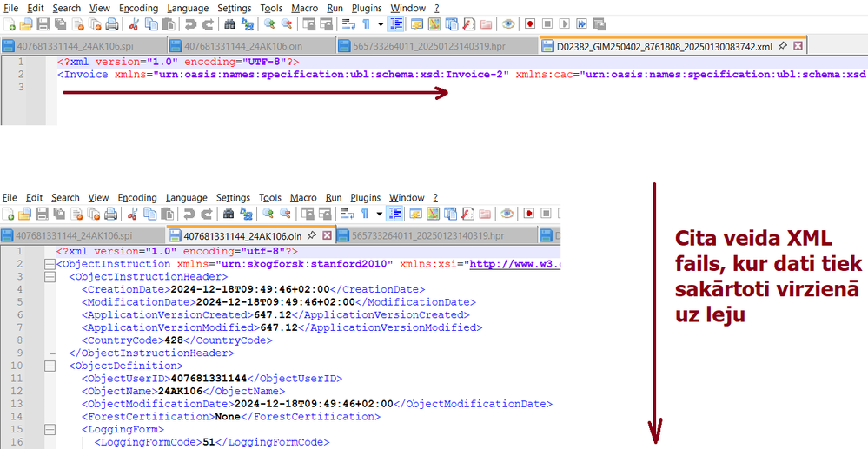Open Settings menu in lower Notepad++ window
Viewport: 868px width, 449px height.
[x=233, y=198]
